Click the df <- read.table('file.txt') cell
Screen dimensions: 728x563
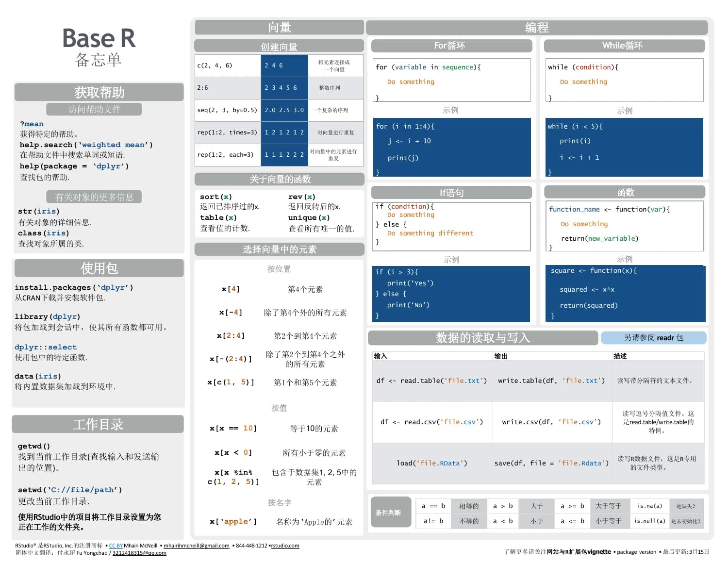click(x=432, y=381)
